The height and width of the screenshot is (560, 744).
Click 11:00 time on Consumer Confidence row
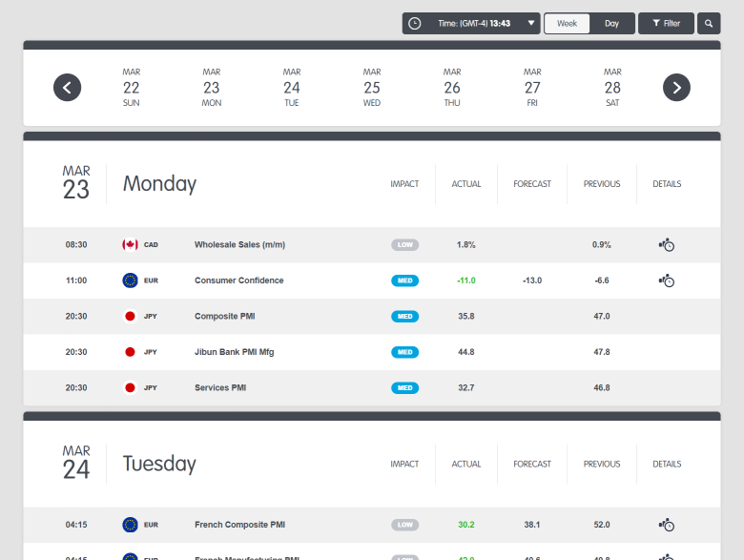(x=76, y=280)
